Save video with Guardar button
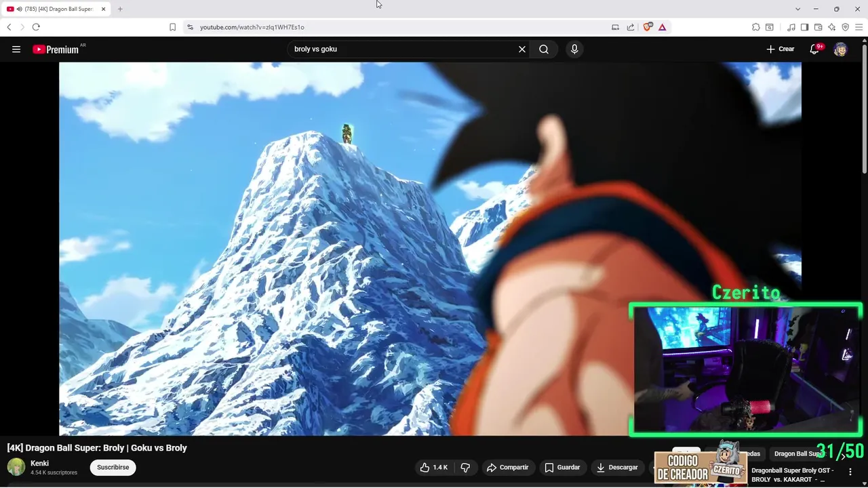This screenshot has height=488, width=868. (x=563, y=468)
